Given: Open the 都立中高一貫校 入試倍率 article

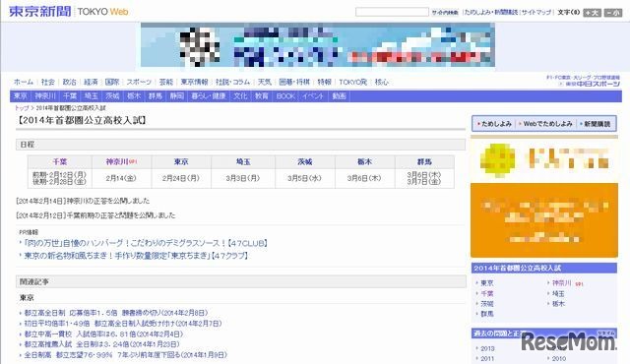Looking at the screenshot, I should tap(103, 334).
